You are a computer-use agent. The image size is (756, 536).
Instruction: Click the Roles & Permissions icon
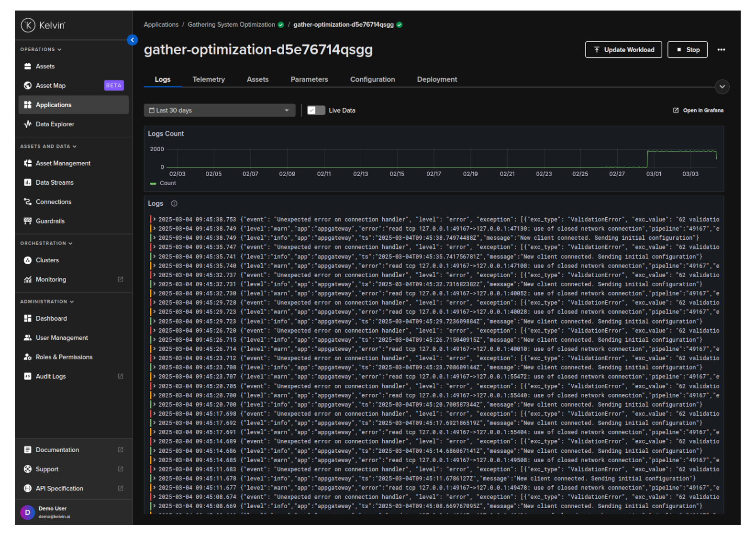[x=28, y=357]
